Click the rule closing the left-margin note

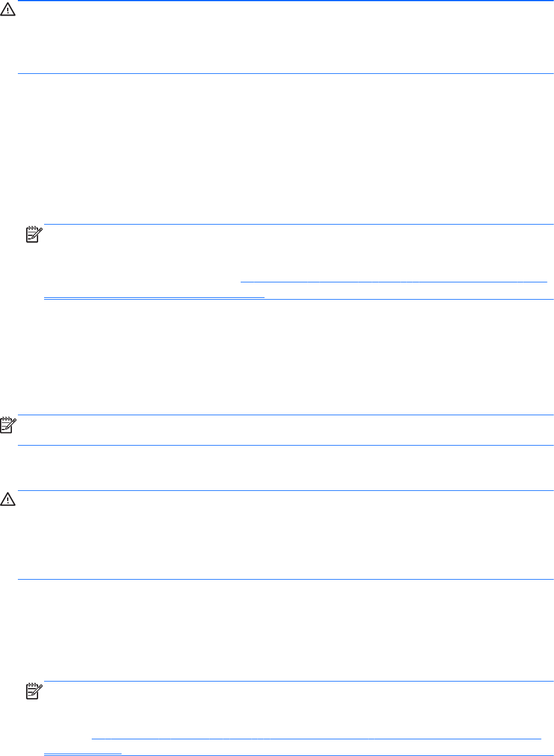[286, 445]
